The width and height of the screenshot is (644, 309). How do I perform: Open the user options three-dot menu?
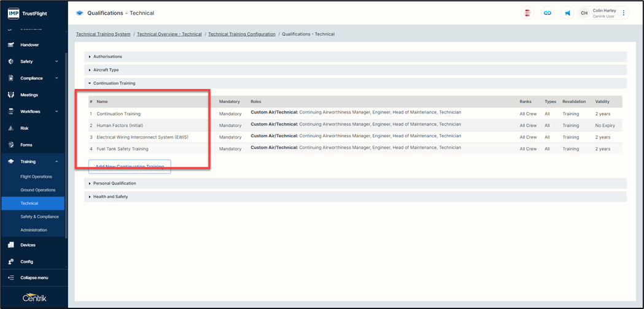click(x=624, y=13)
